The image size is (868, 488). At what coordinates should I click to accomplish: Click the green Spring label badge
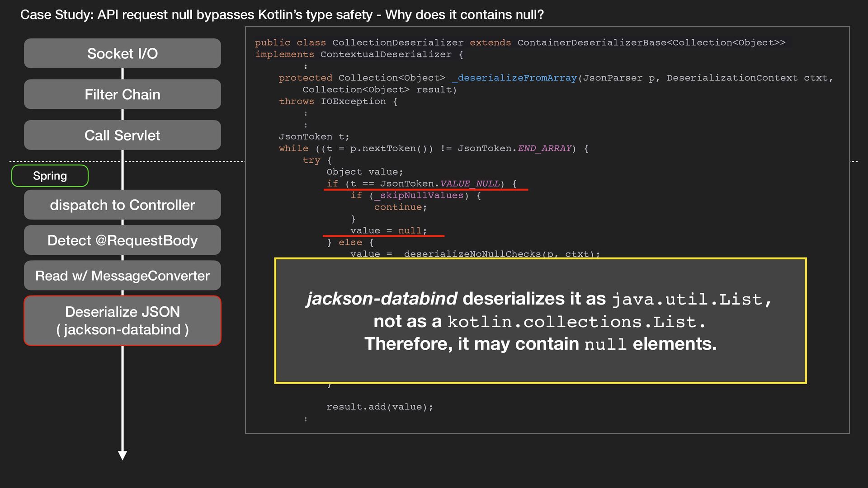[x=50, y=176]
